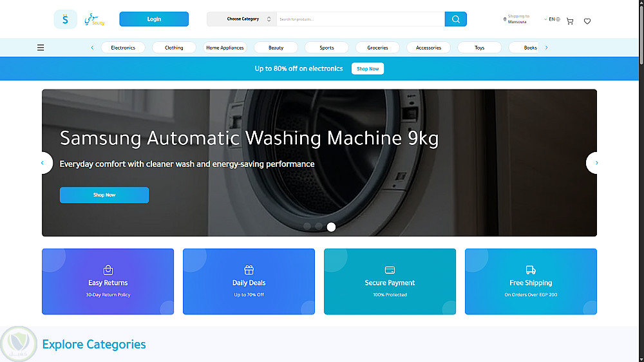Click the page vertical scrollbar thumb
Viewport: 644px width, 362px height.
641,35
